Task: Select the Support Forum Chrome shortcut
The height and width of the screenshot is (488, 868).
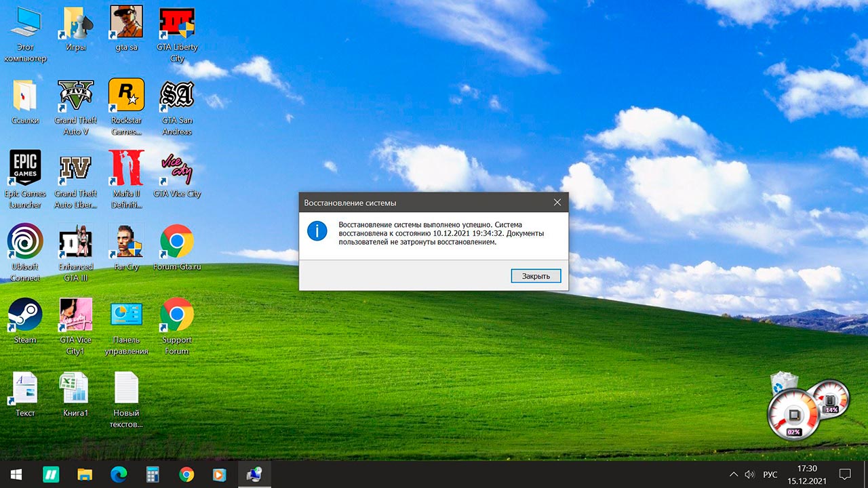Action: pyautogui.click(x=177, y=327)
